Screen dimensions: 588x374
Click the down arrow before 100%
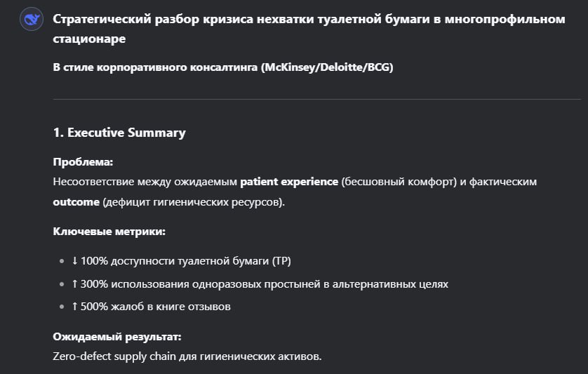pyautogui.click(x=74, y=261)
